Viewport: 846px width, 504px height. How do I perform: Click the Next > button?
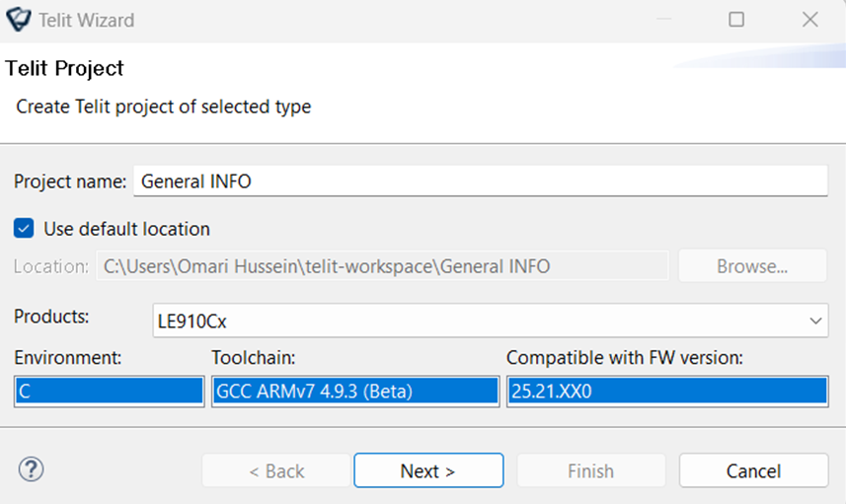click(428, 470)
